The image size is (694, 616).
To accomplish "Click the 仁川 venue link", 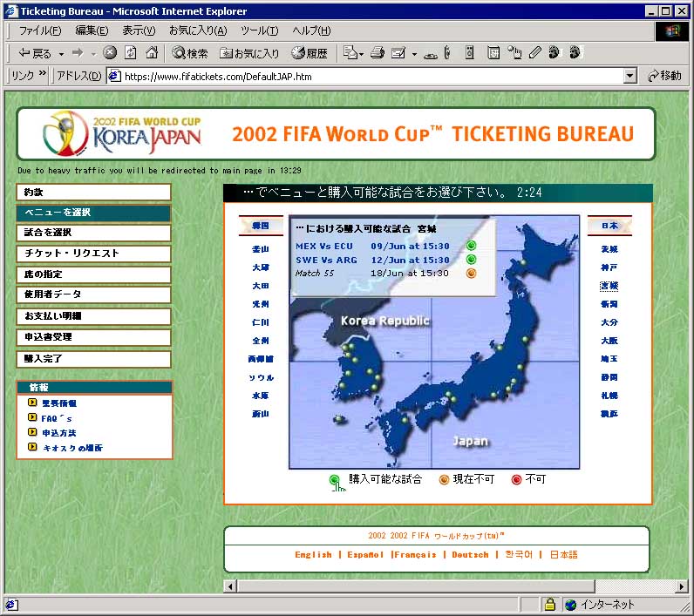I will 261,322.
